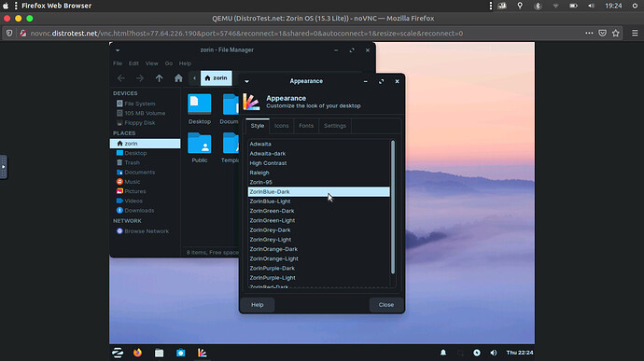This screenshot has height=361, width=644.
Task: Click the Zorin panel clock Thu 22:24
Action: click(520, 353)
